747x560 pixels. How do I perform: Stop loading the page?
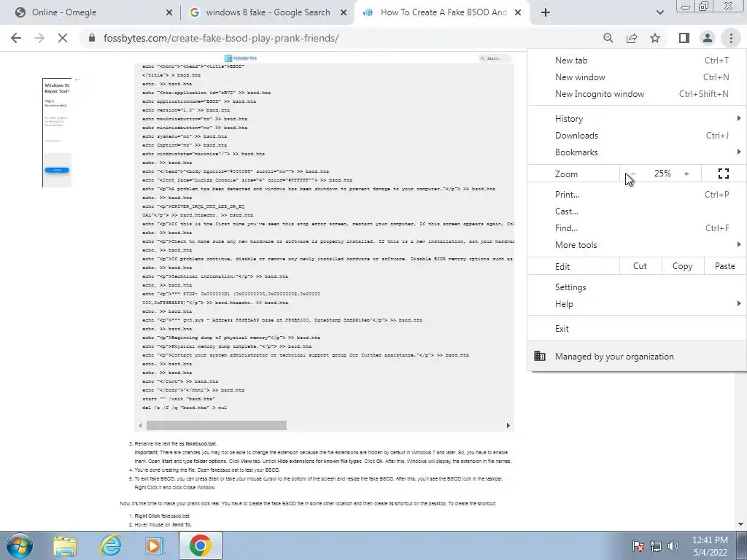[63, 38]
